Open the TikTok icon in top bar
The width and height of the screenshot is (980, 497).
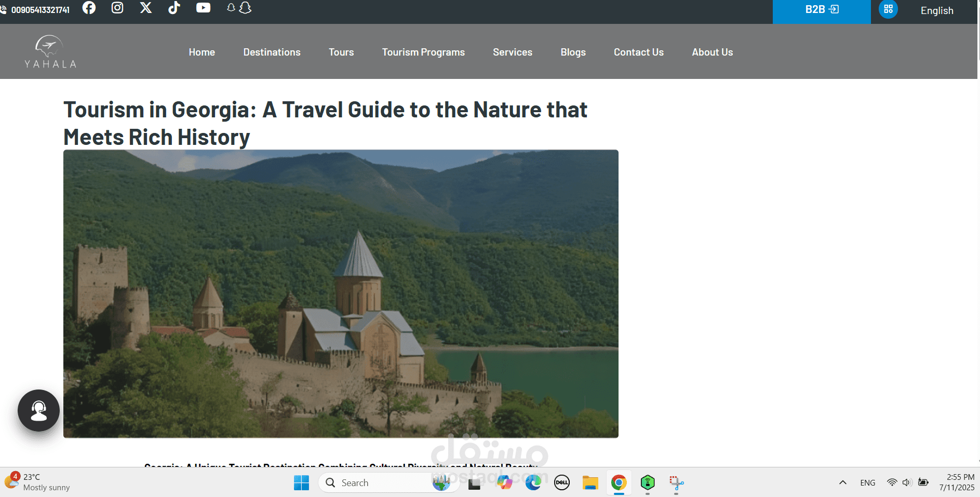click(174, 8)
